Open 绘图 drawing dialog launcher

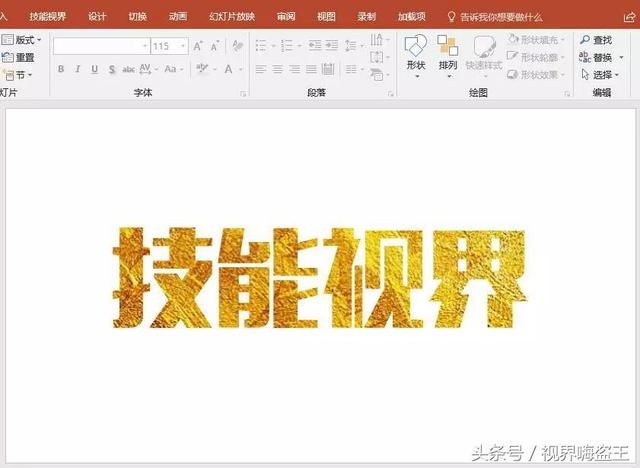[567, 94]
